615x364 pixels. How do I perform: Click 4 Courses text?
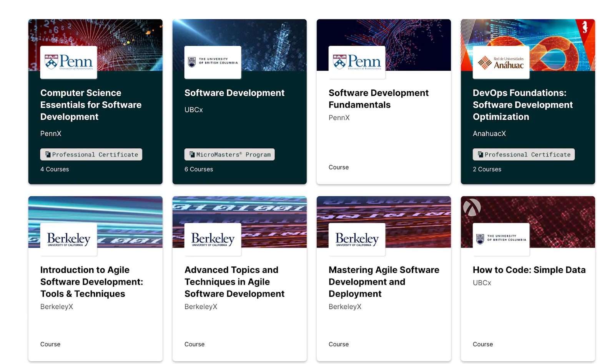point(55,170)
